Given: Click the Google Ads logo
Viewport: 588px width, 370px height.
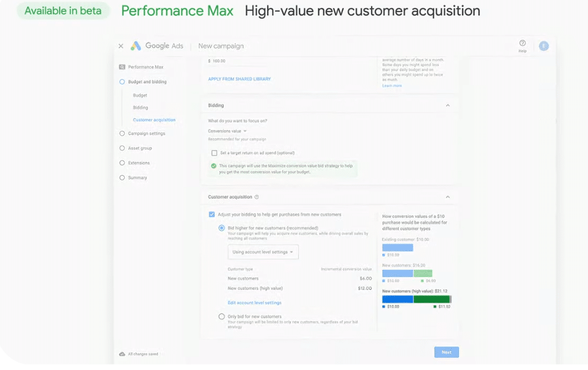Looking at the screenshot, I should pos(136,46).
